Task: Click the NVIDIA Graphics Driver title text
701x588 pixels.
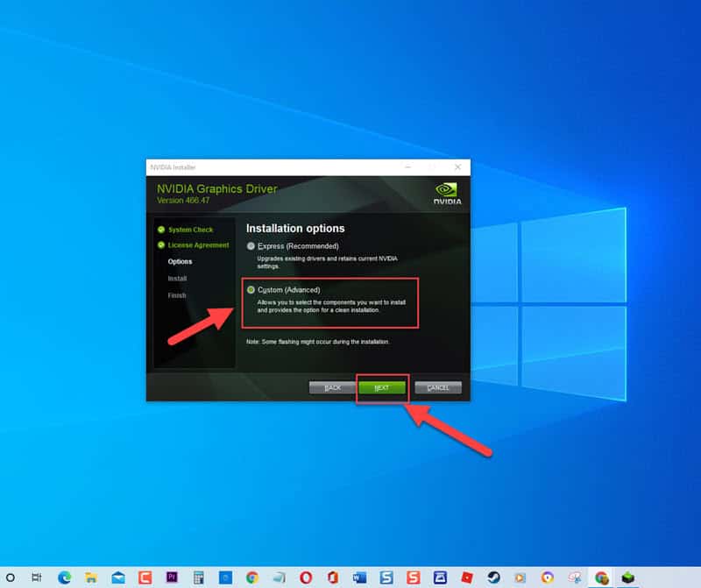Action: pyautogui.click(x=216, y=188)
